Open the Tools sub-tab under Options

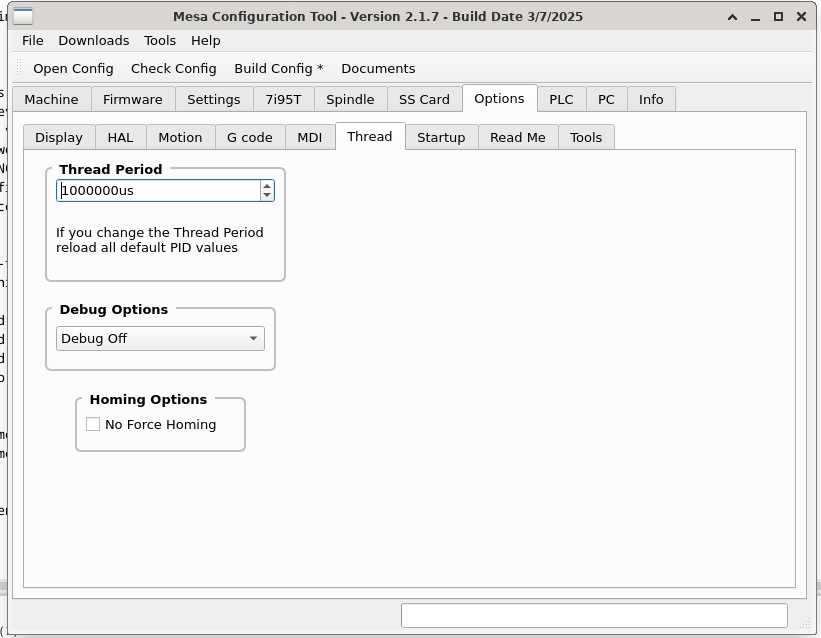586,137
